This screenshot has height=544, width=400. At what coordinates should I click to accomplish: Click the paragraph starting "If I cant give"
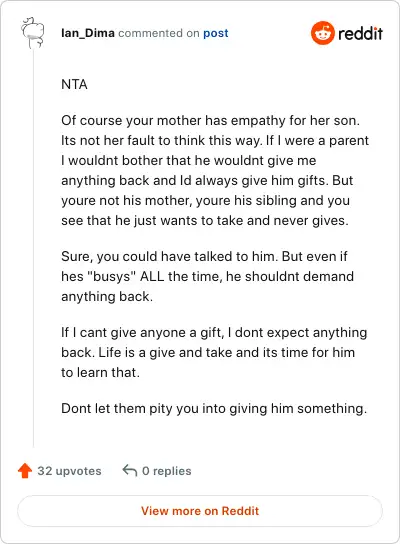[214, 352]
